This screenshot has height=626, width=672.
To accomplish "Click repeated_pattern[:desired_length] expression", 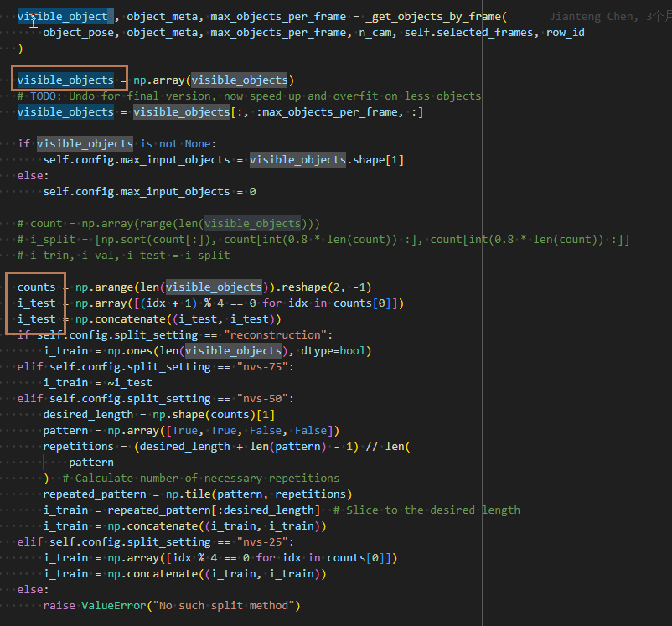I will point(214,510).
